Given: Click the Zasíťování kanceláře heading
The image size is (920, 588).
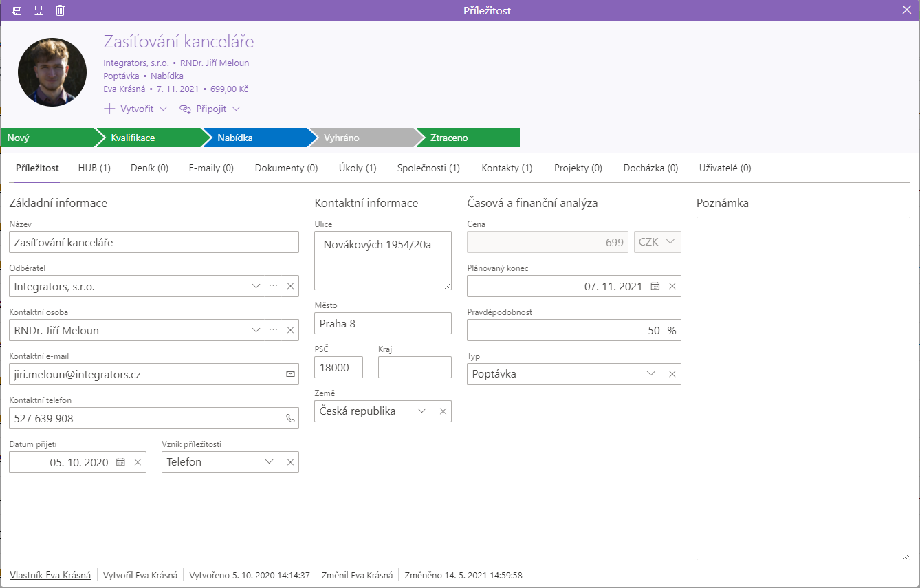Looking at the screenshot, I should pyautogui.click(x=179, y=42).
